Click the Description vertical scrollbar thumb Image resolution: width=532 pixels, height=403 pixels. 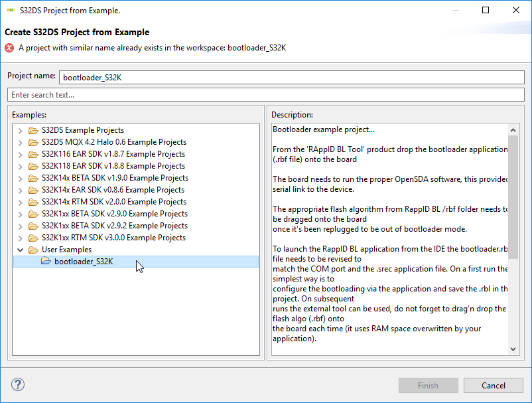[513, 197]
